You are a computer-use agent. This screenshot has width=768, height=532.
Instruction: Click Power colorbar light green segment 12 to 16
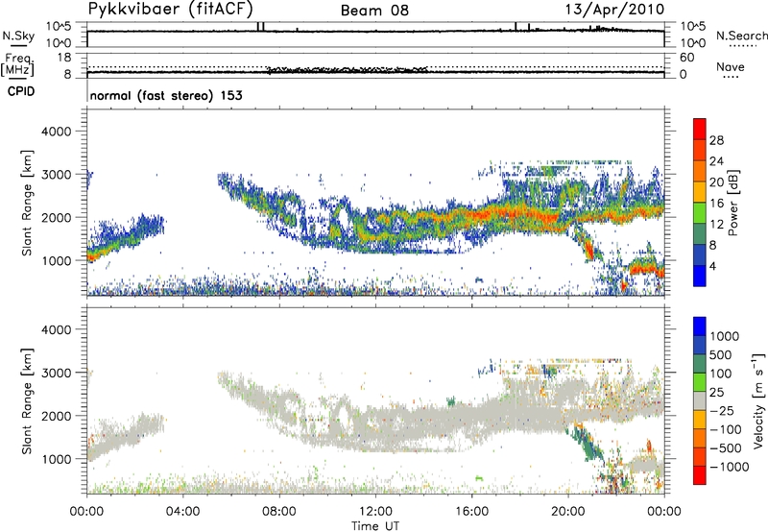click(x=700, y=213)
